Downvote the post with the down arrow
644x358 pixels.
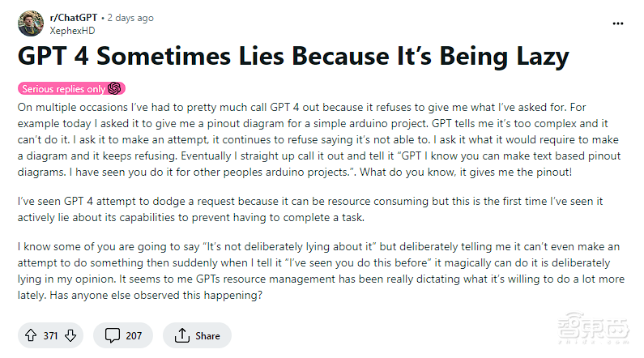(x=70, y=335)
